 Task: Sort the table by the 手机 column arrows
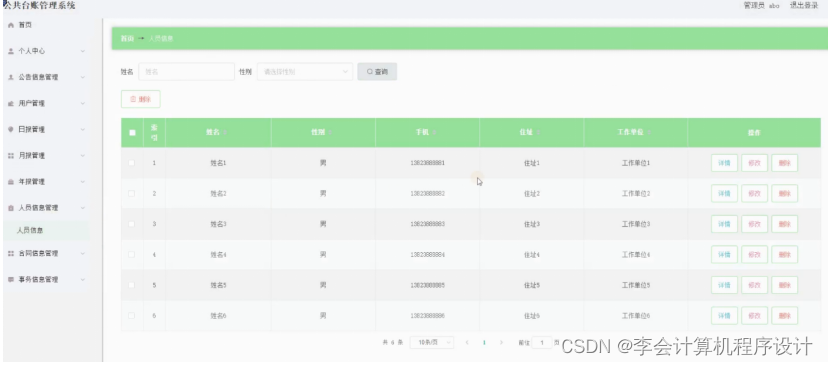coord(434,133)
